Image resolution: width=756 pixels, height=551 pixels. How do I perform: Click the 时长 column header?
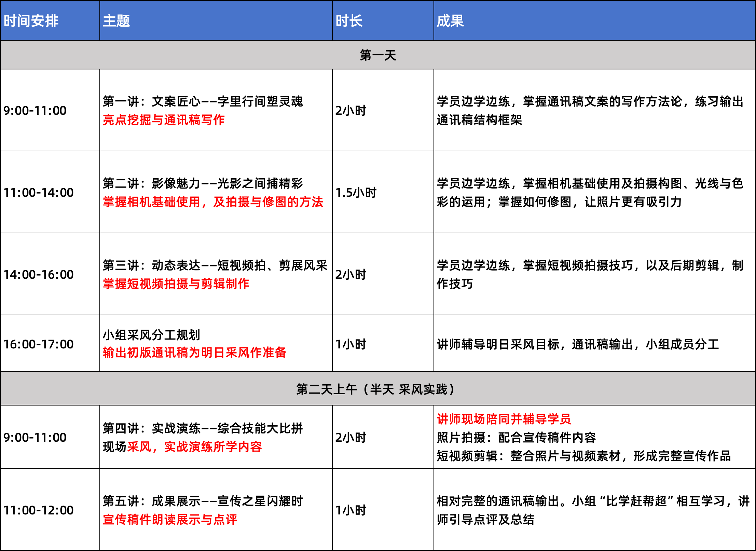[383, 20]
